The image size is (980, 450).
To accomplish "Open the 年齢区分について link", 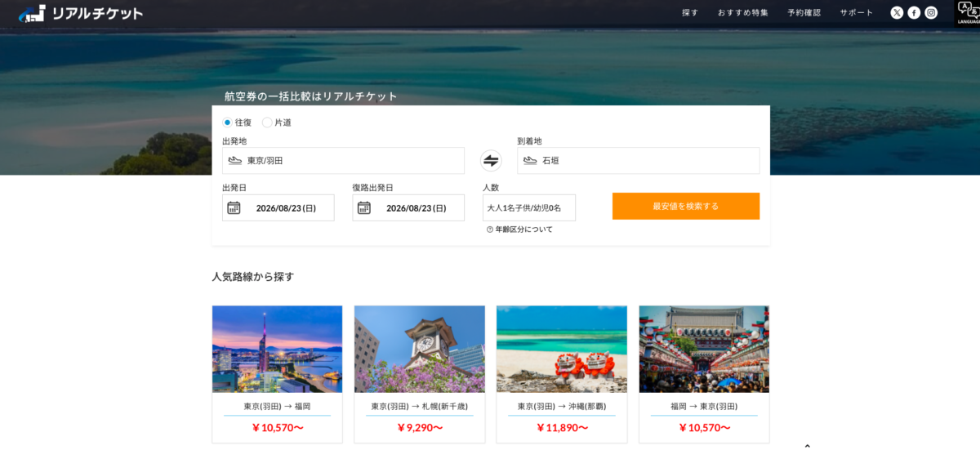I will [524, 229].
